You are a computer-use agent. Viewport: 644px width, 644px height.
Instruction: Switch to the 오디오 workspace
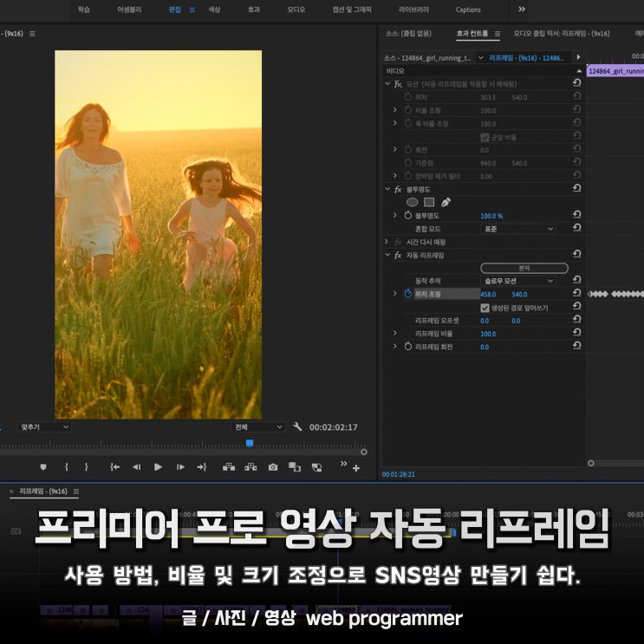[296, 10]
